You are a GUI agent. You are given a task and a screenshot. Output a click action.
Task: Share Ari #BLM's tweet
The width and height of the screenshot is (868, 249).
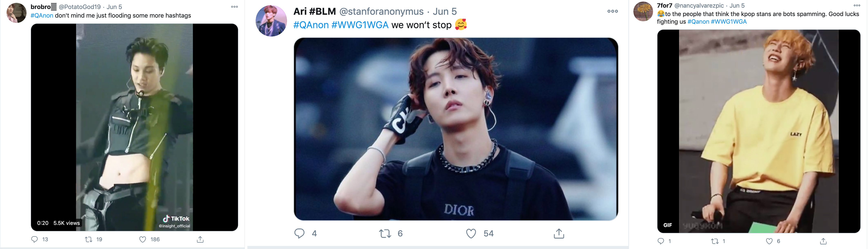[559, 233]
